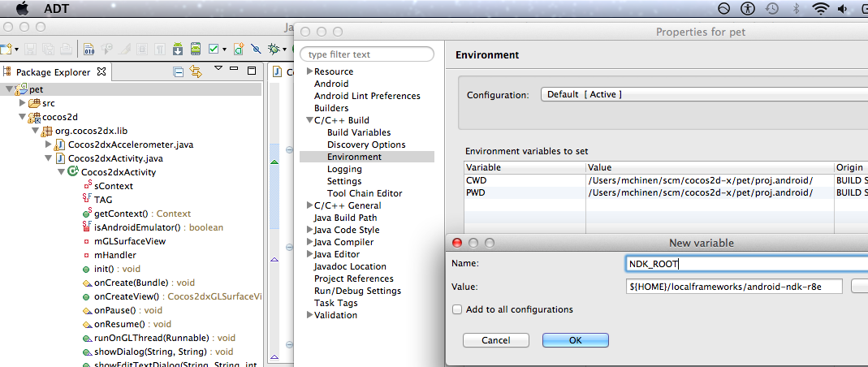Open Java Build Path page
868x367 pixels.
coord(345,218)
